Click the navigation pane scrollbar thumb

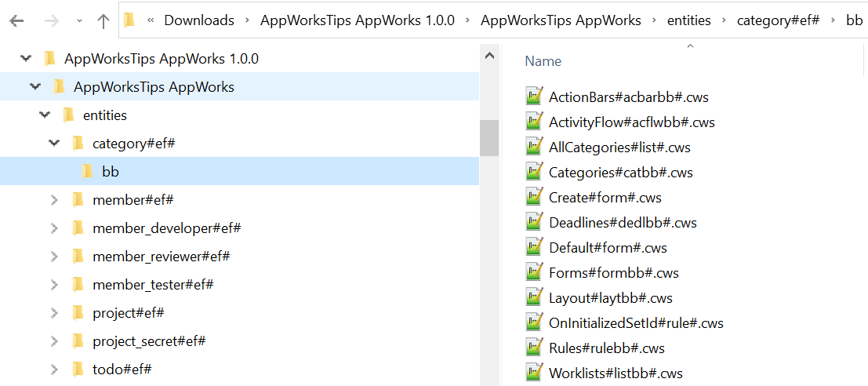tap(489, 138)
